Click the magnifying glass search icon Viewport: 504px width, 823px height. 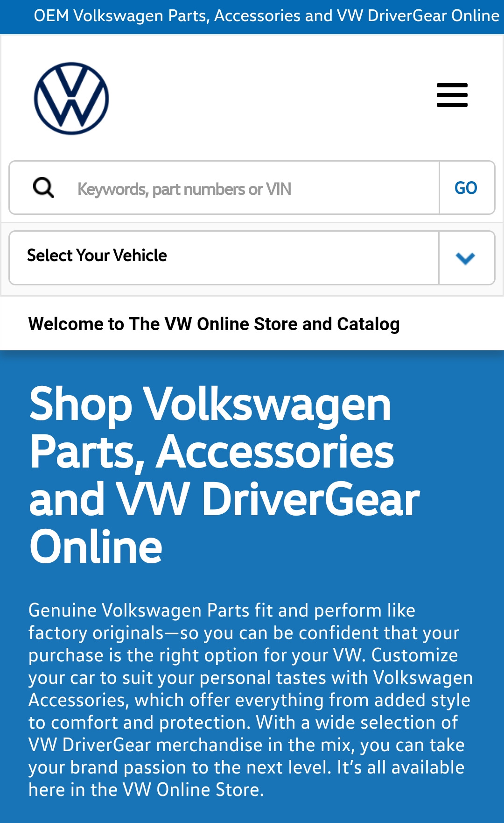pos(43,188)
